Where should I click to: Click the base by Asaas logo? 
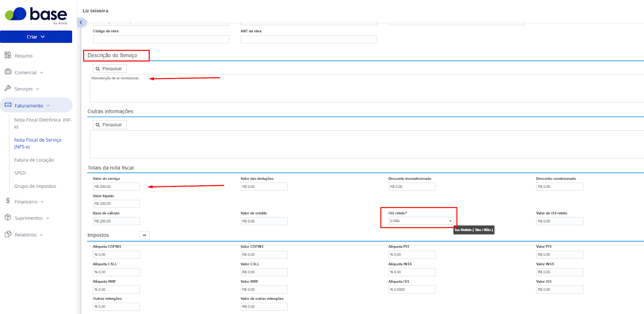[36, 15]
